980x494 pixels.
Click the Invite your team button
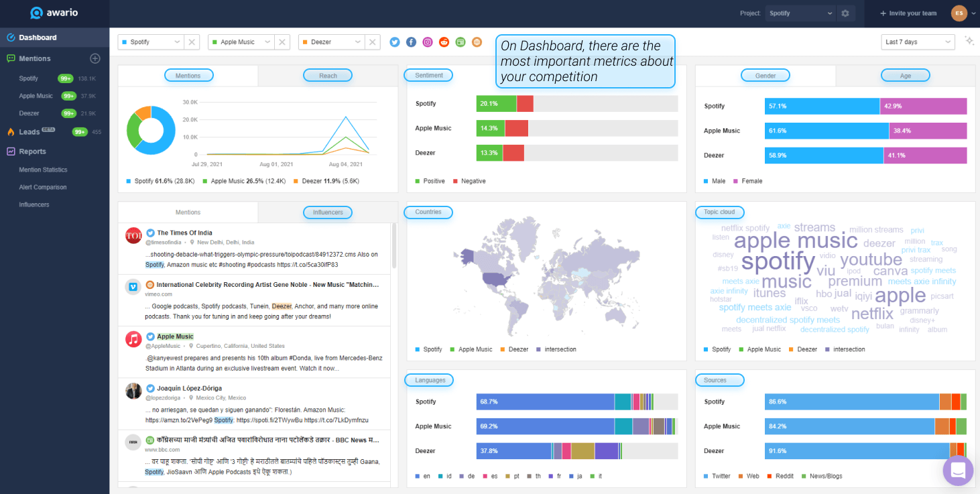tap(908, 12)
